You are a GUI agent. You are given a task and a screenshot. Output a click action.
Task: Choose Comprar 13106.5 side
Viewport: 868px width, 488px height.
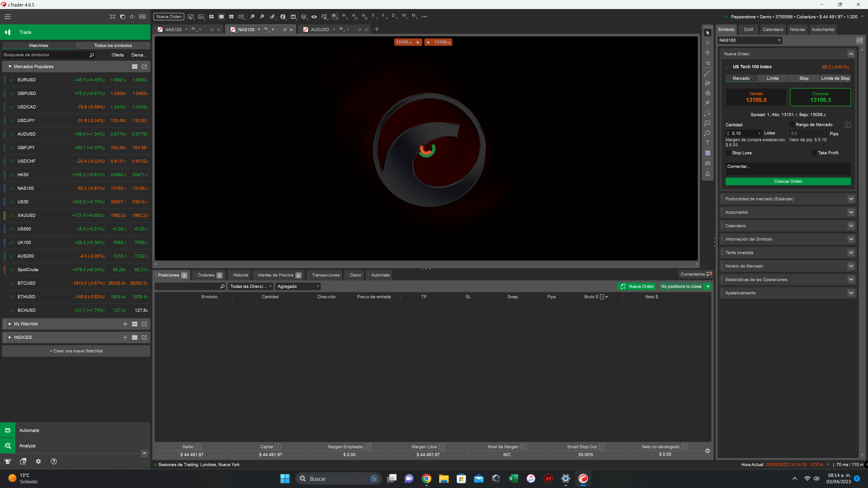pyautogui.click(x=821, y=97)
